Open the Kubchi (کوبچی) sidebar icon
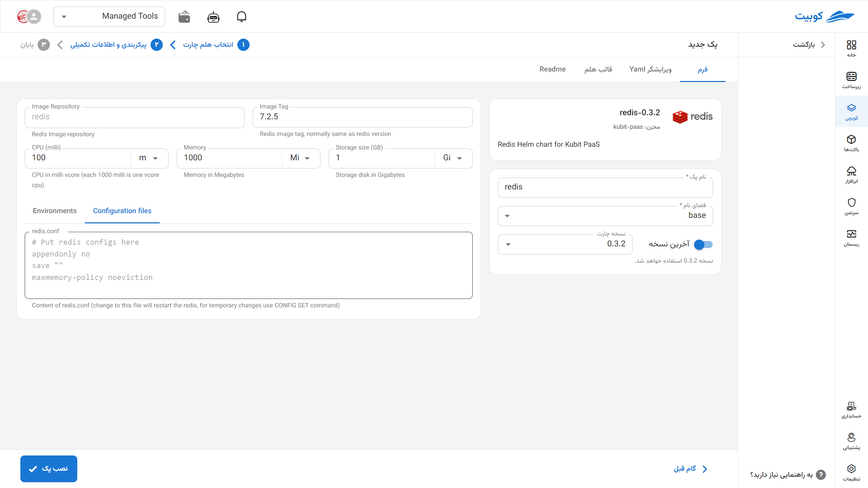This screenshot has width=868, height=488. click(851, 111)
